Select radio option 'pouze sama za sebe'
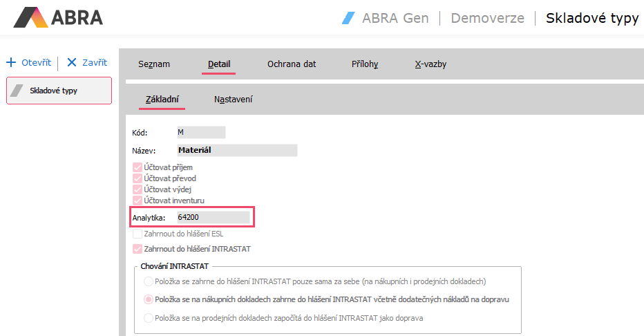This screenshot has width=644, height=336. [x=148, y=281]
